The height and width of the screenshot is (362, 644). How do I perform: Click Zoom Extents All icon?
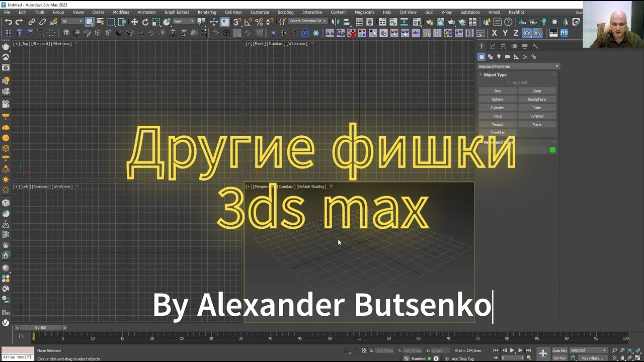click(638, 350)
